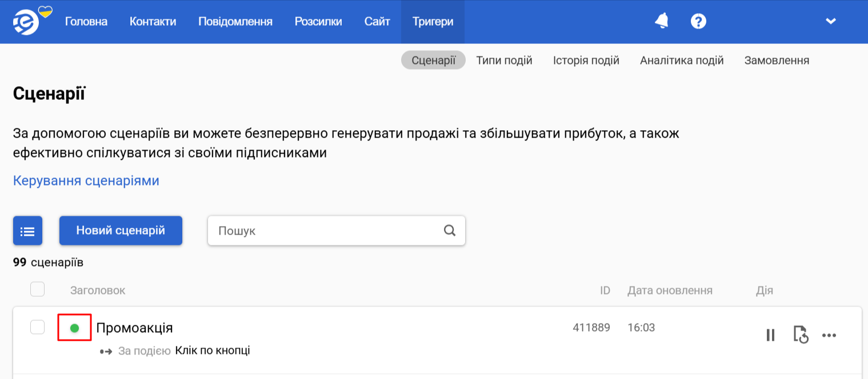The height and width of the screenshot is (379, 868).
Task: Select Тригери in top menu
Action: coord(433,22)
